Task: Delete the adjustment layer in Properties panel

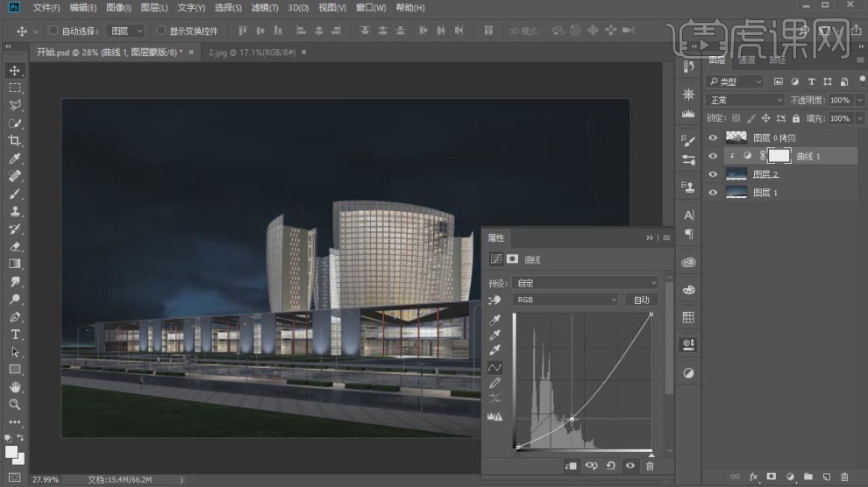Action: (650, 466)
